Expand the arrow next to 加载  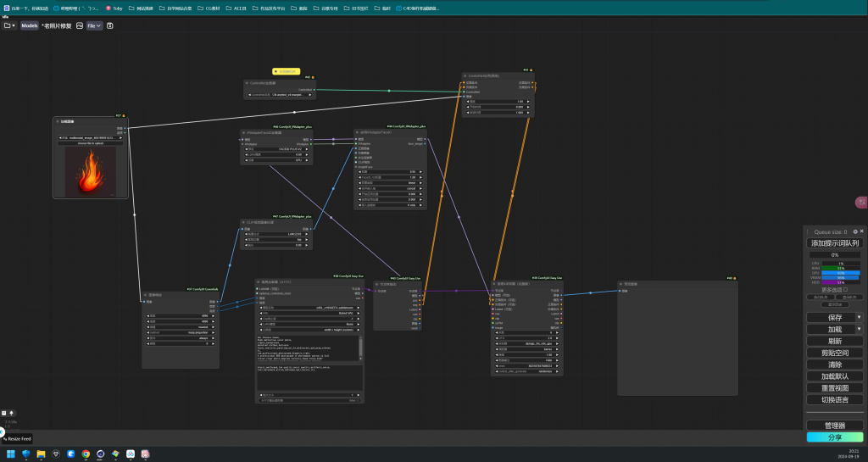click(860, 329)
